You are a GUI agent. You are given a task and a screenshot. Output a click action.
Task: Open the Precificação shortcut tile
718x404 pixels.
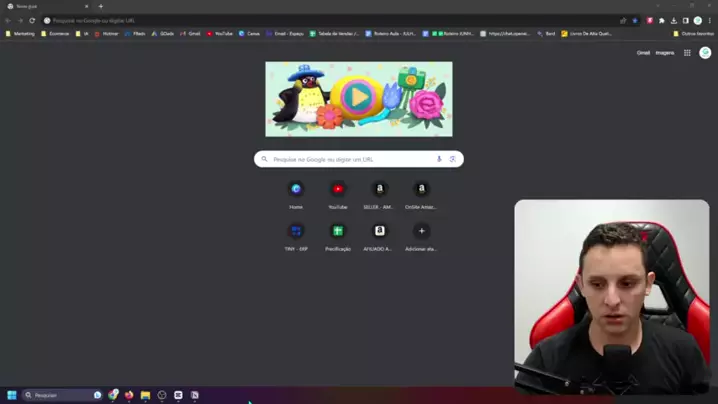[x=338, y=231]
